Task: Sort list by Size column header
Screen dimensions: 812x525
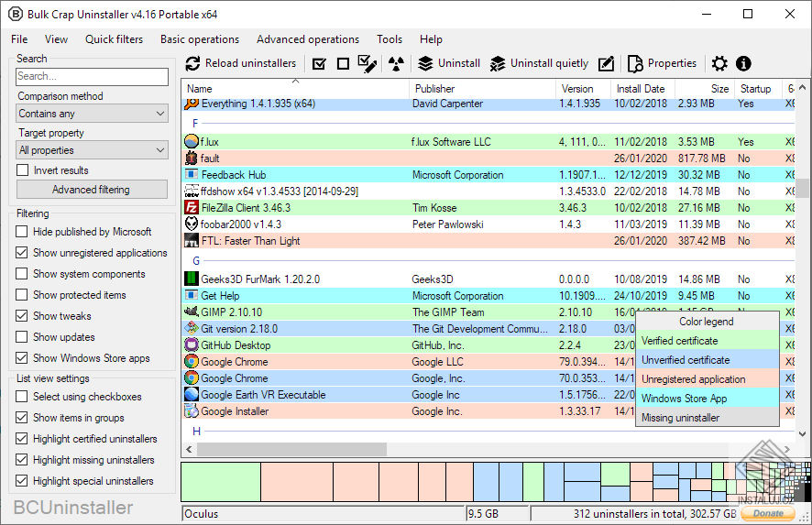Action: tap(705, 89)
